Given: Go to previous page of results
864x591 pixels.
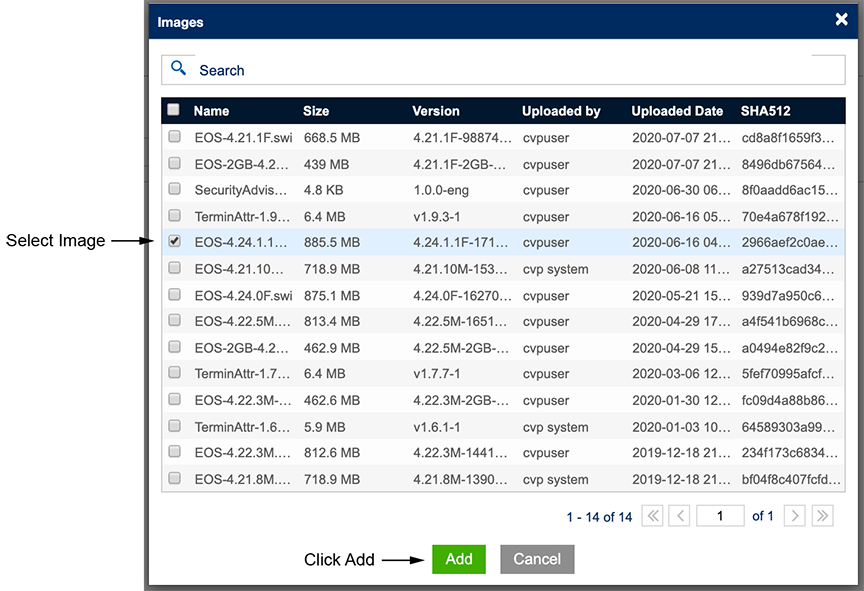Looking at the screenshot, I should pyautogui.click(x=679, y=516).
